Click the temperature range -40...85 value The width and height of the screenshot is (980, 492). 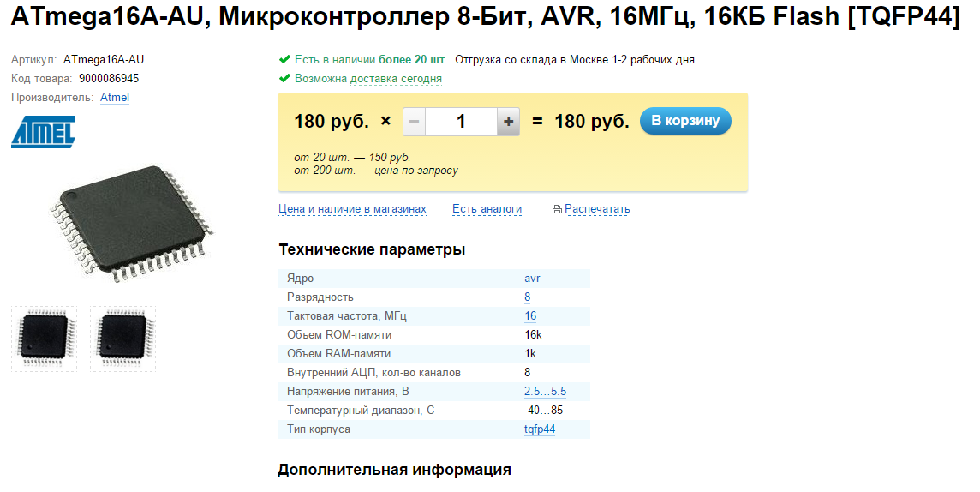pyautogui.click(x=544, y=411)
